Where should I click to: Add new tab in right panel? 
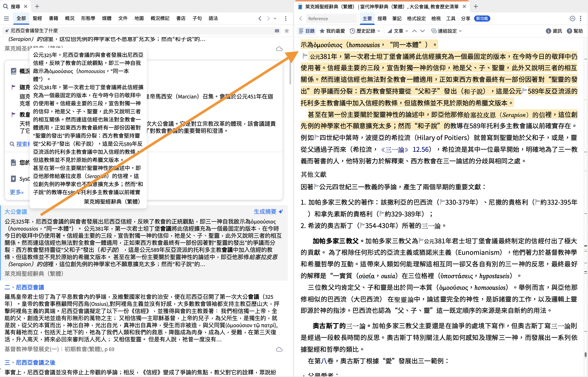(x=476, y=7)
